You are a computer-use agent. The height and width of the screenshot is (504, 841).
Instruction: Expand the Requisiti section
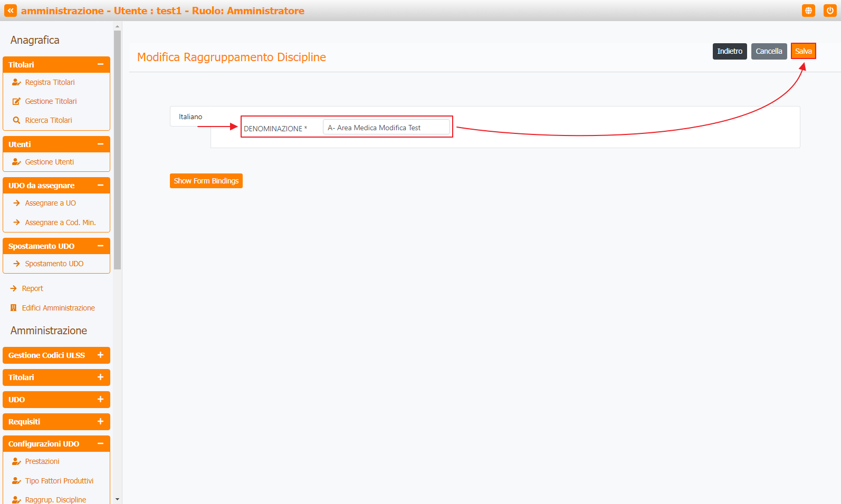[100, 422]
